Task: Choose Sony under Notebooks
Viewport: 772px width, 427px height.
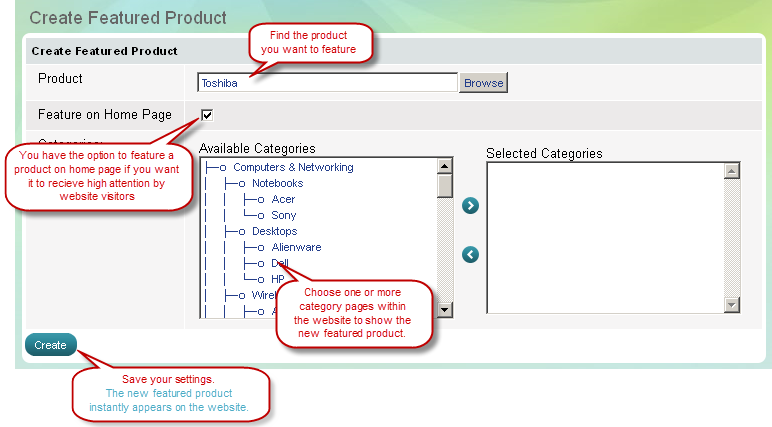Action: [284, 215]
